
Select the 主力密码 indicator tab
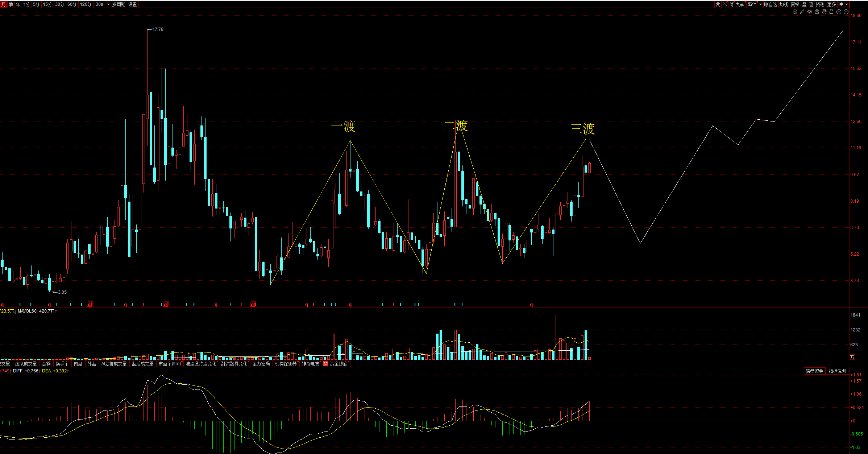[x=261, y=364]
